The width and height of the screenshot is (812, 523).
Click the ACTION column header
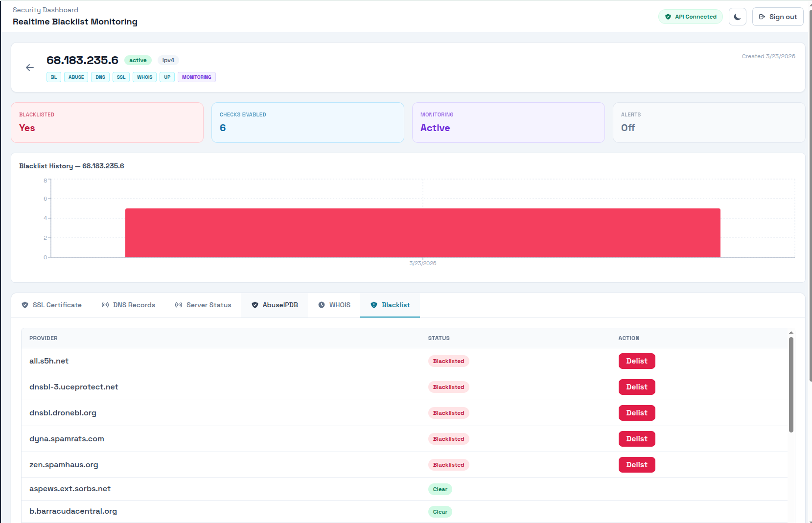pyautogui.click(x=629, y=338)
